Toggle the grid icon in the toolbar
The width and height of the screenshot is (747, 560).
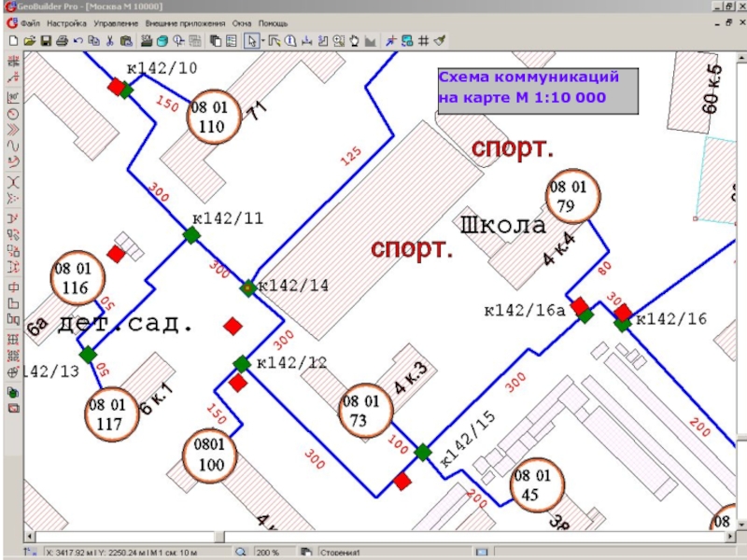tap(423, 41)
